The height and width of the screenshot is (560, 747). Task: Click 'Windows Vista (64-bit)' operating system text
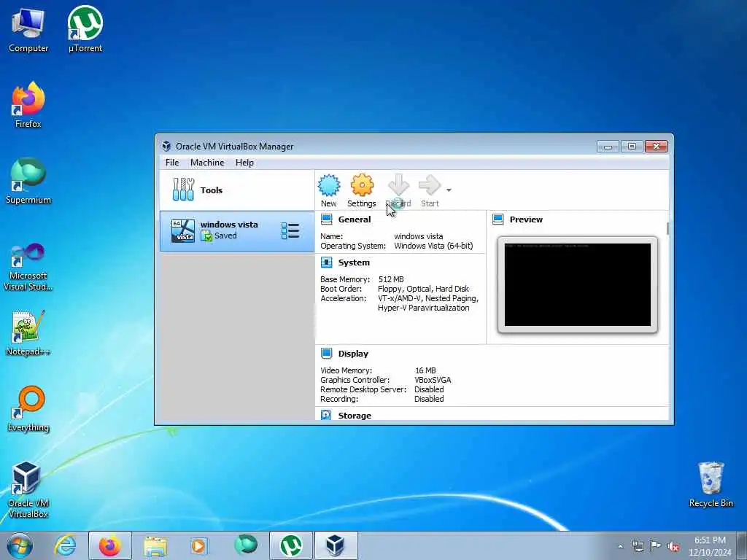pos(433,246)
